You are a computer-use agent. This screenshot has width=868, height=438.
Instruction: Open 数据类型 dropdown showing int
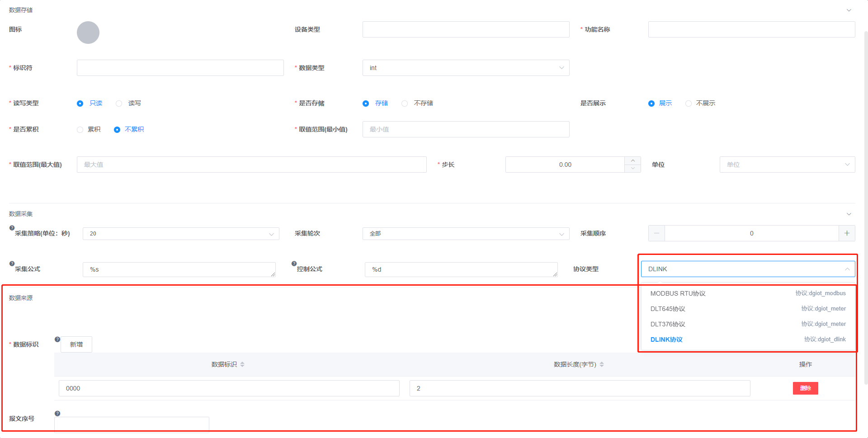(466, 68)
